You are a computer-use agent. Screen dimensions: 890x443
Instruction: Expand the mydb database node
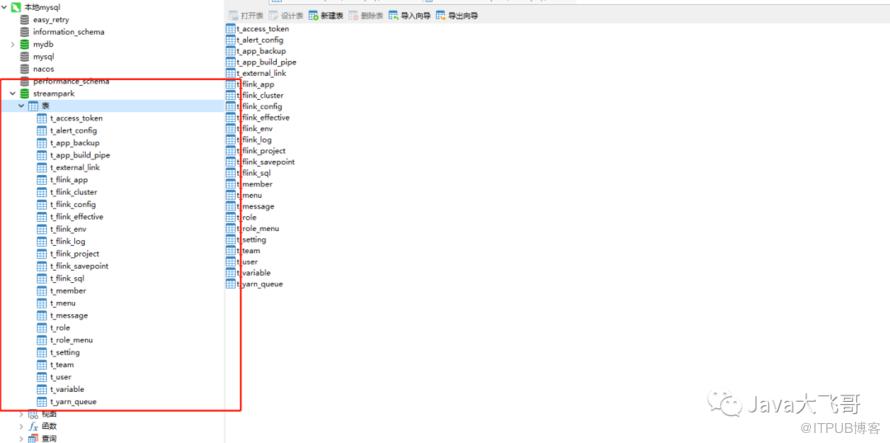point(12,44)
